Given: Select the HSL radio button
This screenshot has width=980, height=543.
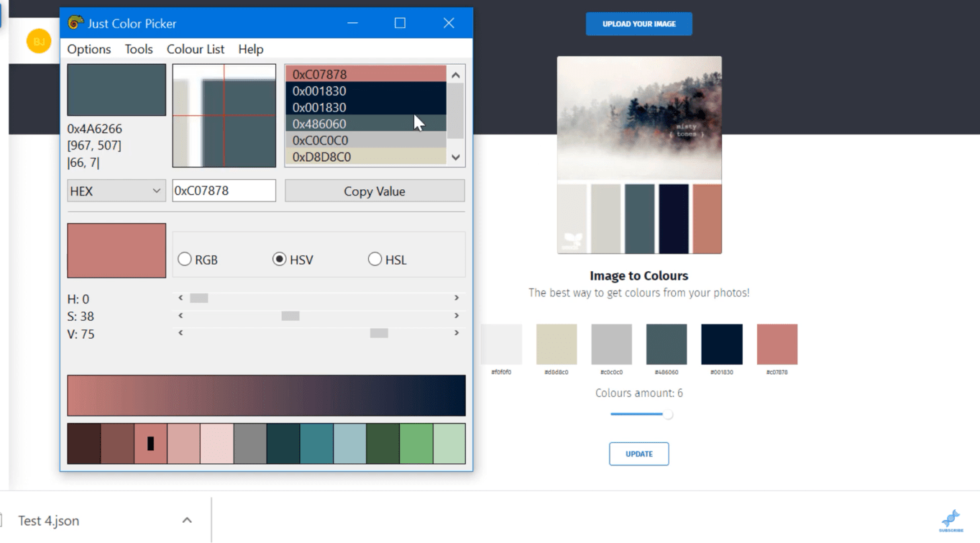Looking at the screenshot, I should (375, 260).
